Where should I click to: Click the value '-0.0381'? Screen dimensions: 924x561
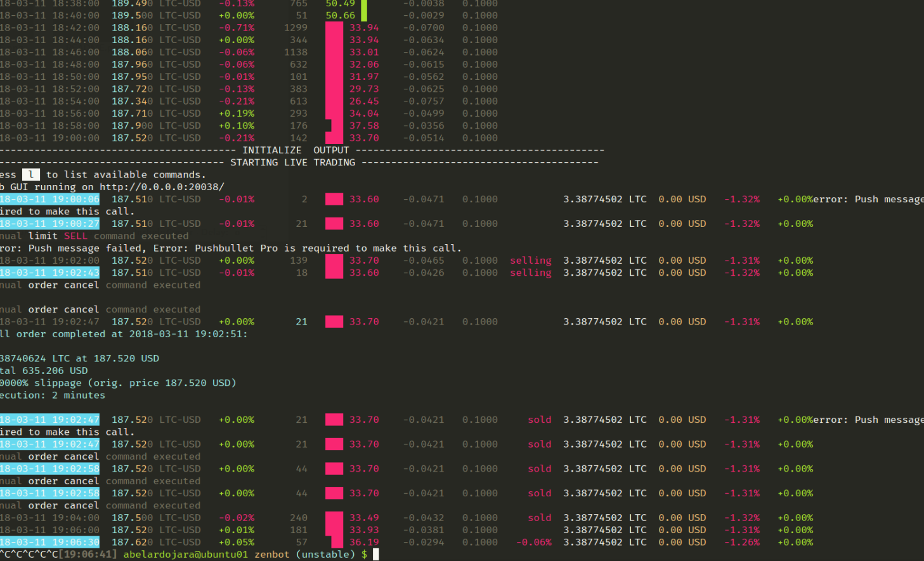pyautogui.click(x=424, y=530)
